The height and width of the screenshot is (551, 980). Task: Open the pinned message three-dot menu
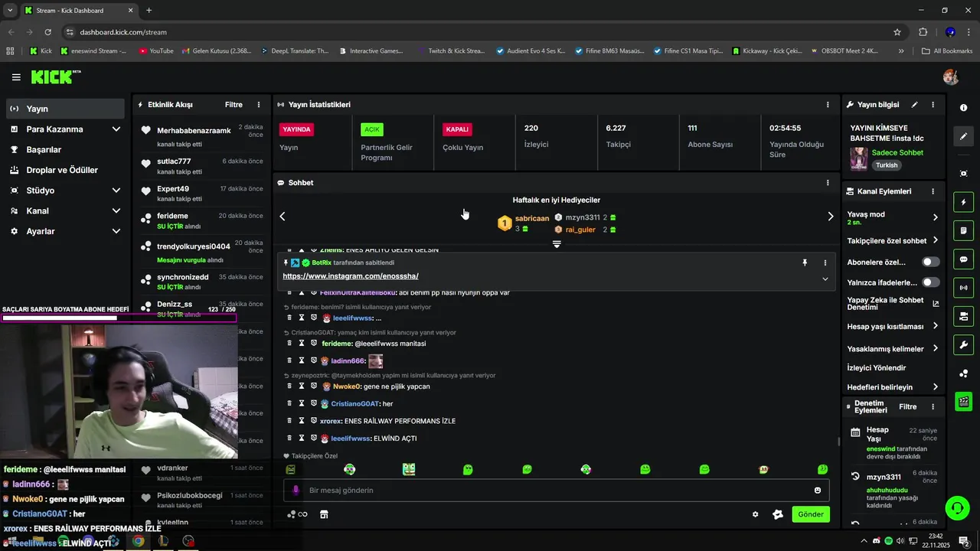coord(825,262)
